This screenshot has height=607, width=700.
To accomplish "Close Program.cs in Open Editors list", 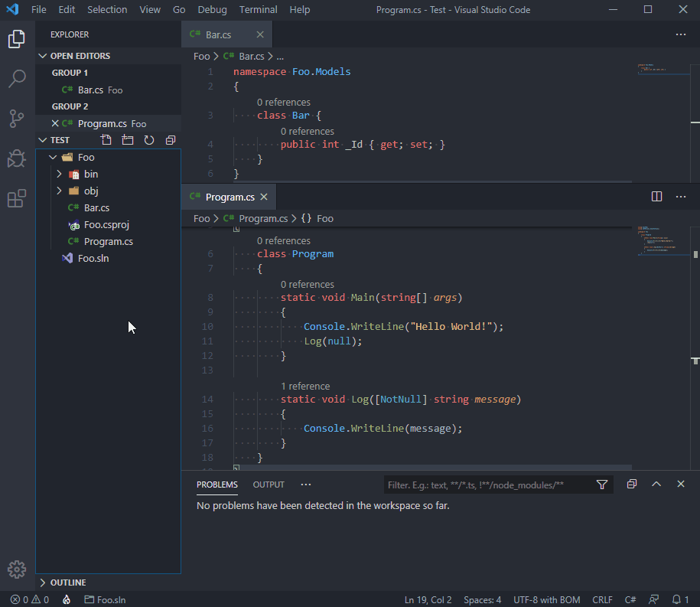I will coord(55,123).
